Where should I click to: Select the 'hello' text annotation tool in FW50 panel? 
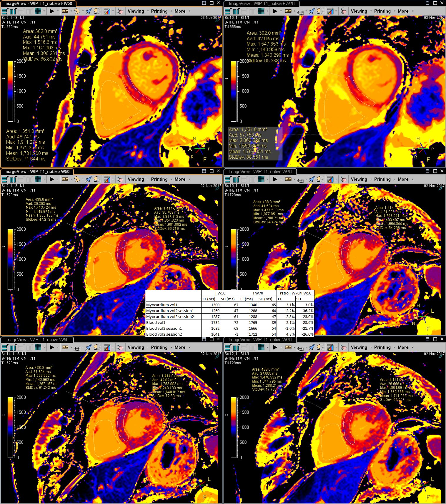click(65, 11)
